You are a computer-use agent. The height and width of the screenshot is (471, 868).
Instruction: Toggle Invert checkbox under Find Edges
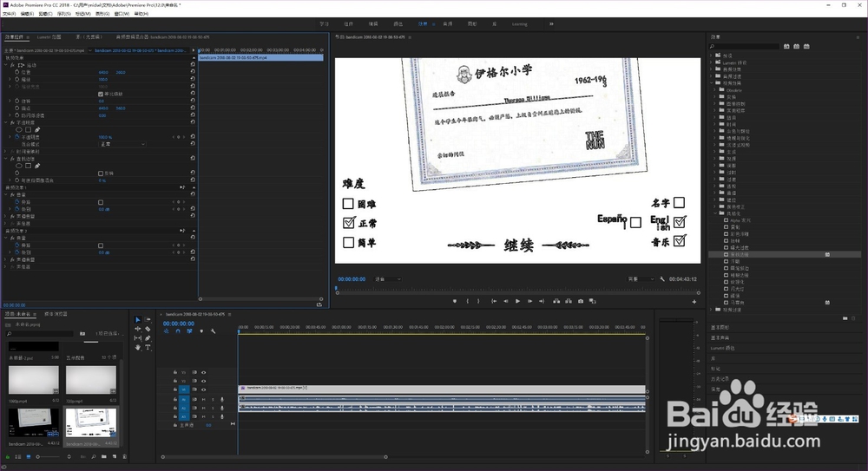(x=100, y=173)
